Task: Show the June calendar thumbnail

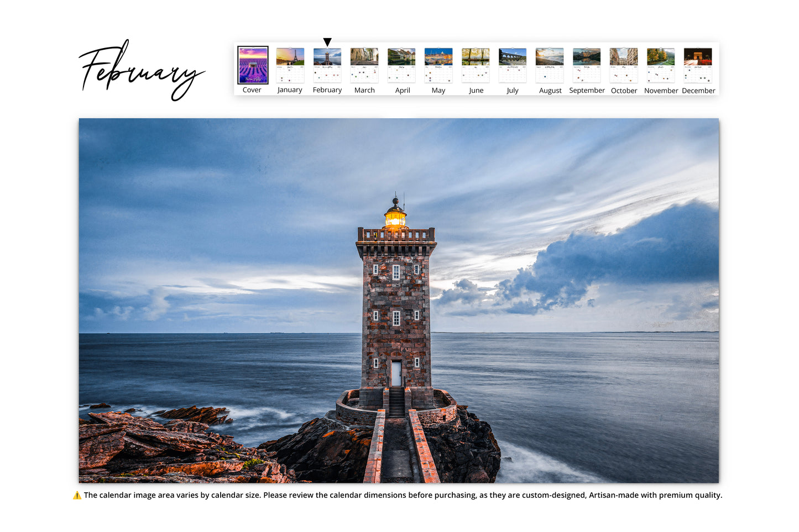Action: [476, 65]
